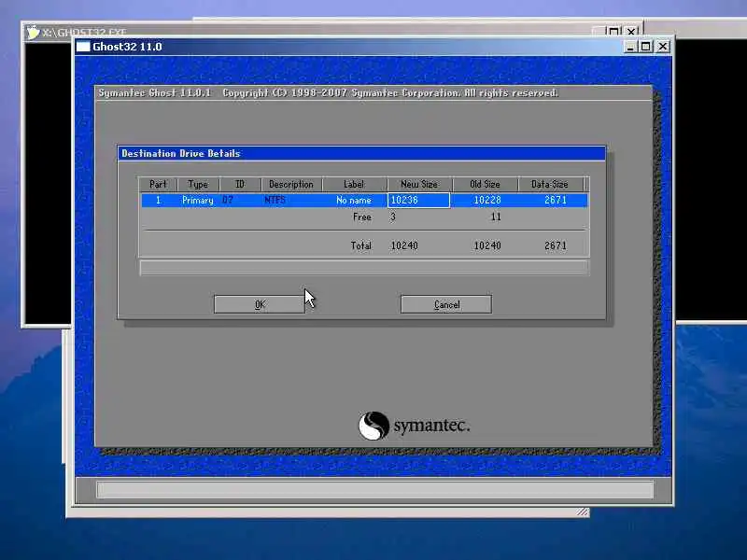Click the Ghost32 window resize grip
747x560 pixels.
click(583, 511)
